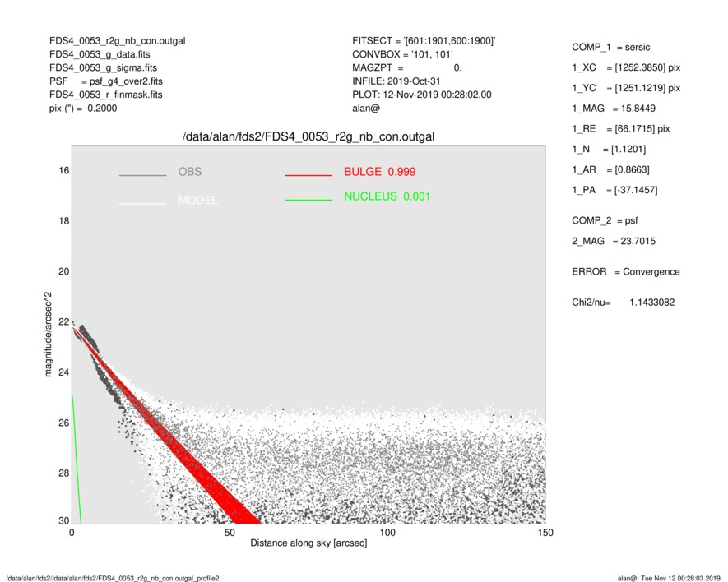Click the x-axis tick label 150
Screen dimensions: 728x582
pyautogui.click(x=545, y=533)
